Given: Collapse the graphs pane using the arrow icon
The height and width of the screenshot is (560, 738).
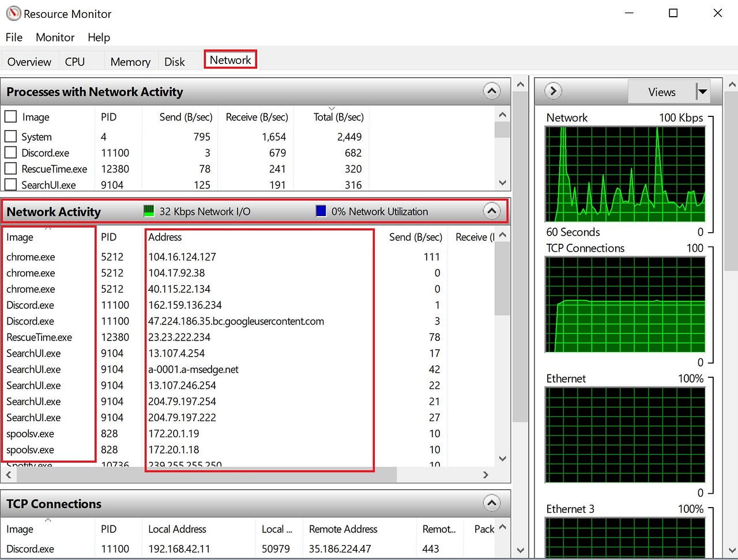Looking at the screenshot, I should click(x=552, y=90).
